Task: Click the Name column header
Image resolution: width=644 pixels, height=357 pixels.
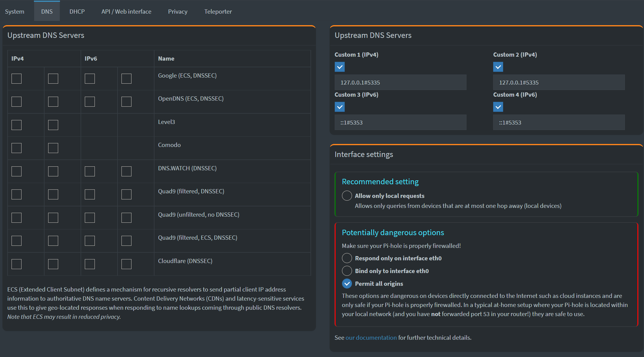Action: [x=232, y=58]
